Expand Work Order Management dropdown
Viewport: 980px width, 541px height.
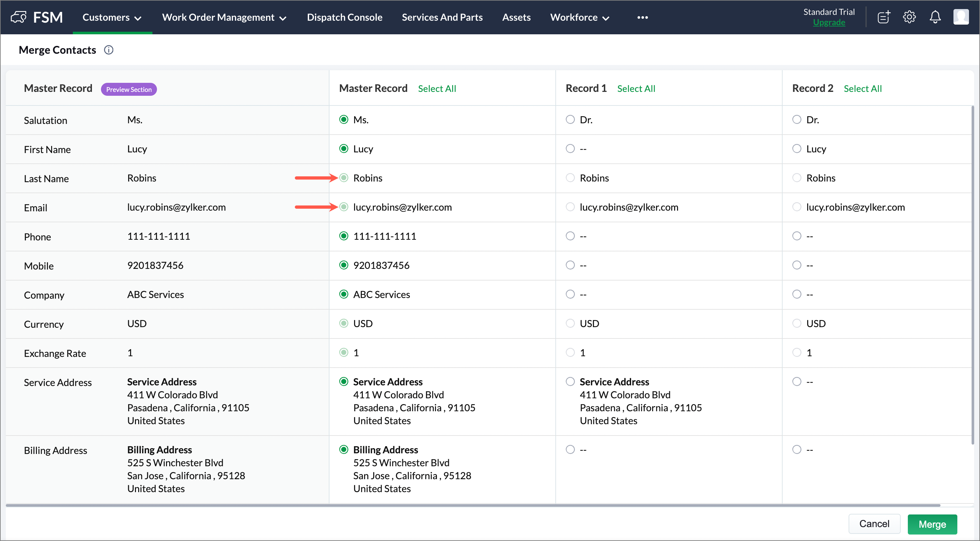tap(224, 17)
